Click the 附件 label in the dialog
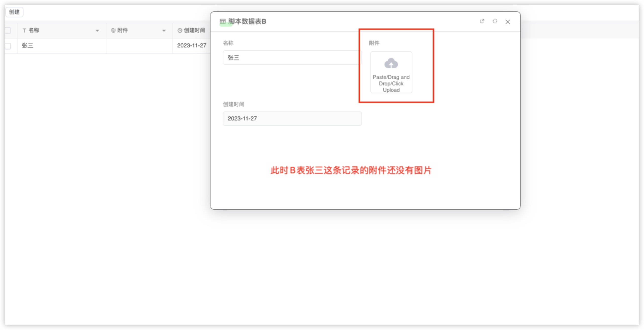Image resolution: width=644 pixels, height=330 pixels. pyautogui.click(x=374, y=43)
